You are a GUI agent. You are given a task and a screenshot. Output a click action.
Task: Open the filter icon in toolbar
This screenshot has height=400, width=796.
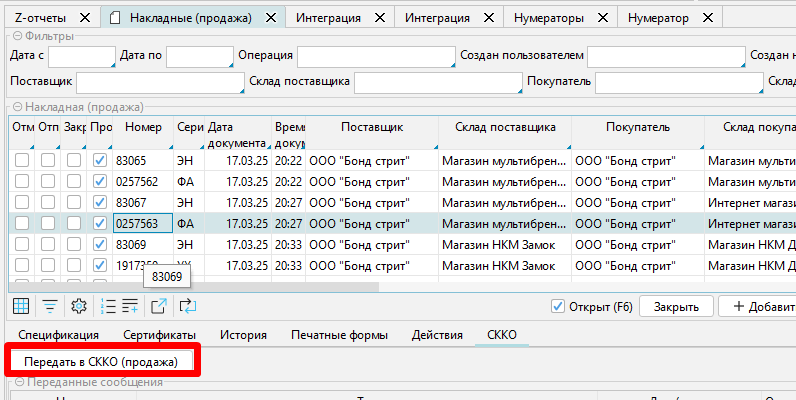(x=48, y=306)
